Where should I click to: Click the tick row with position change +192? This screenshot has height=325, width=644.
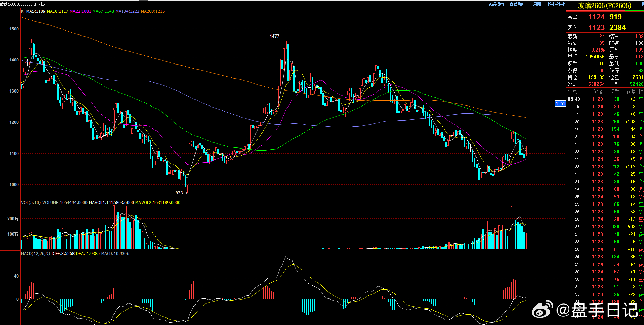(x=605, y=122)
